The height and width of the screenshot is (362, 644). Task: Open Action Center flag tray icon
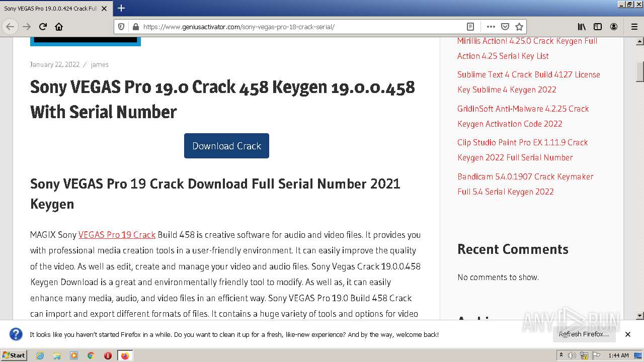pos(596,355)
